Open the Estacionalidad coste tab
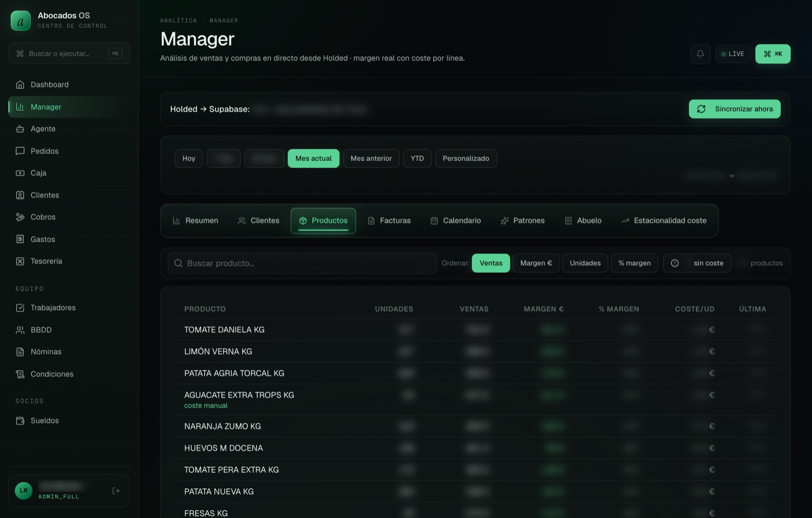Viewport: 812px width, 518px height. pyautogui.click(x=664, y=221)
